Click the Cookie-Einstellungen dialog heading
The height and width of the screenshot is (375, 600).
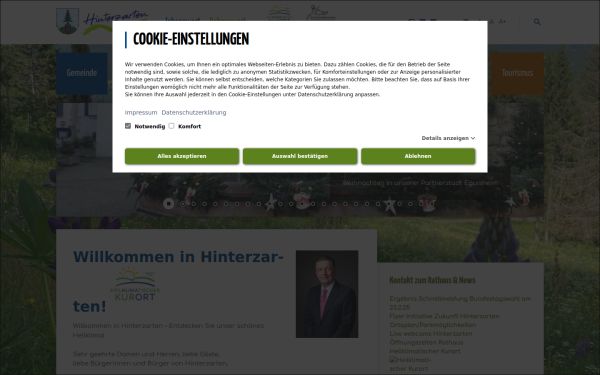click(x=191, y=39)
